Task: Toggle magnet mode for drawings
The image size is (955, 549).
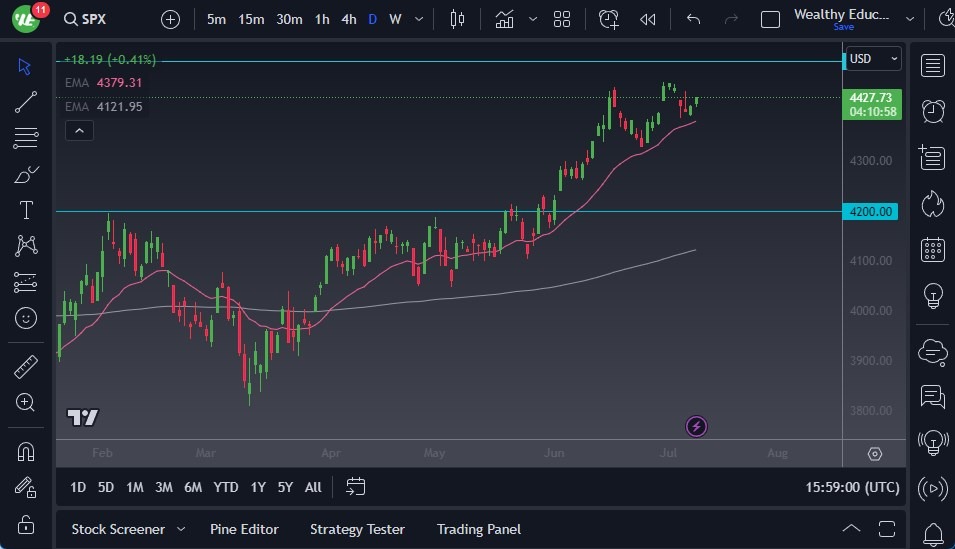Action: (26, 451)
